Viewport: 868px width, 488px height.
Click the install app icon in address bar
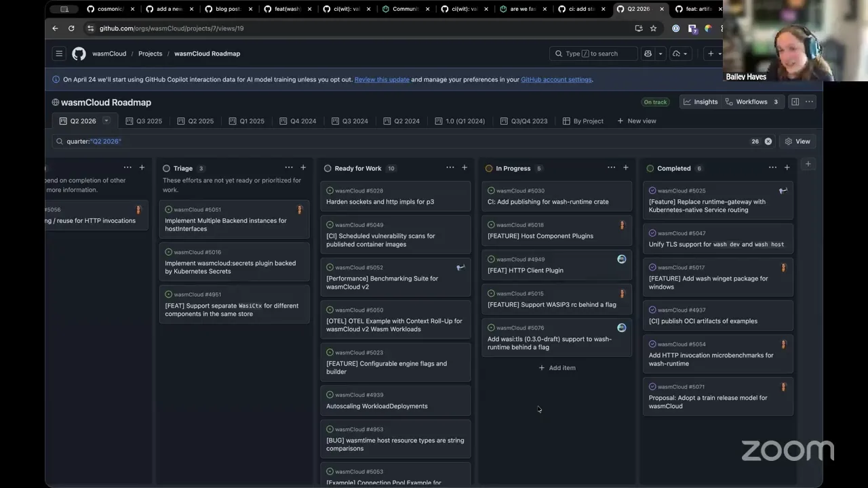pos(638,28)
